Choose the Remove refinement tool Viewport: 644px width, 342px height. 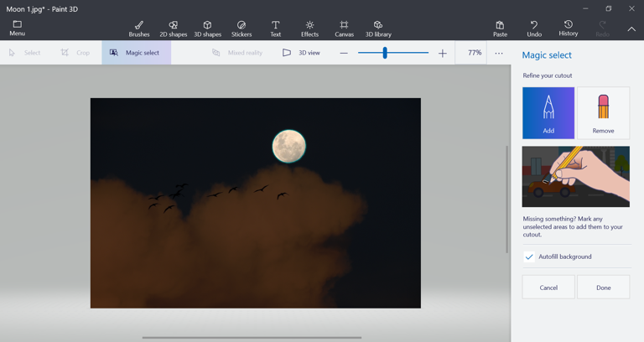(603, 113)
